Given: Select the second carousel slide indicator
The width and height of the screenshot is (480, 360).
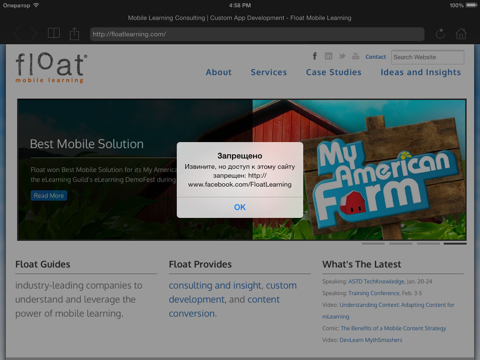Looking at the screenshot, I should coord(401,244).
